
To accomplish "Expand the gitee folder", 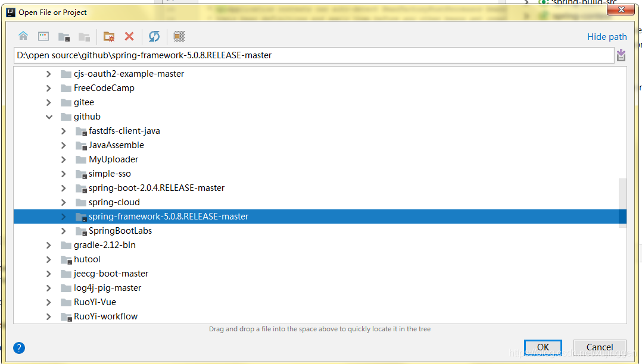I will point(49,103).
